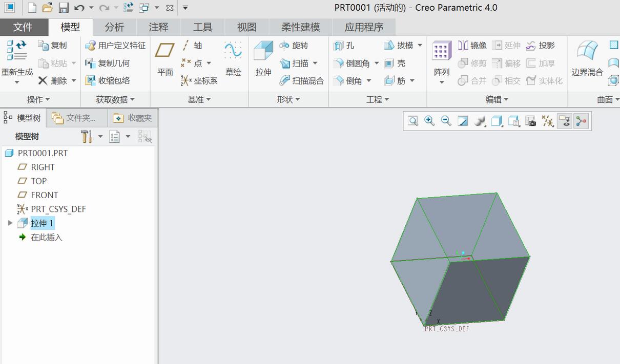The height and width of the screenshot is (364, 620).
Task: Switch to the 分析 ribbon tab
Action: coord(114,27)
